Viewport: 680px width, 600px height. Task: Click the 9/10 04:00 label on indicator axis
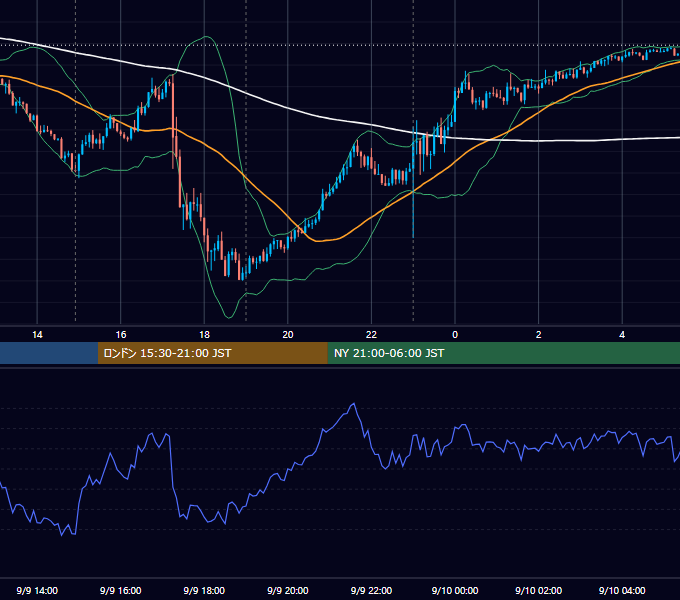pyautogui.click(x=622, y=590)
